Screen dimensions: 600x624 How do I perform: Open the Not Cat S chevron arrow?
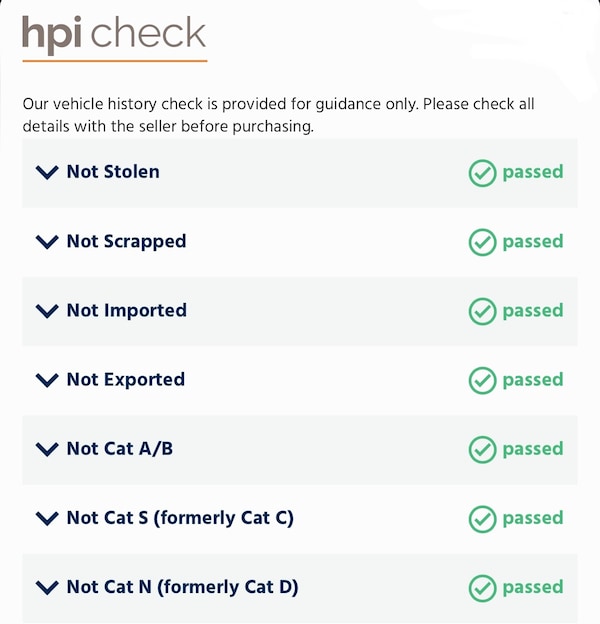coord(47,518)
